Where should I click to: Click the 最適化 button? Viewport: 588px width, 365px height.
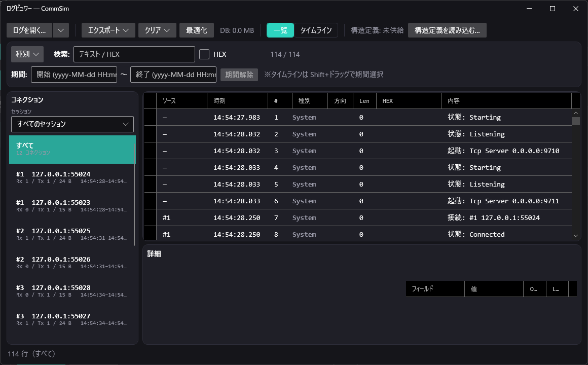[x=197, y=30]
